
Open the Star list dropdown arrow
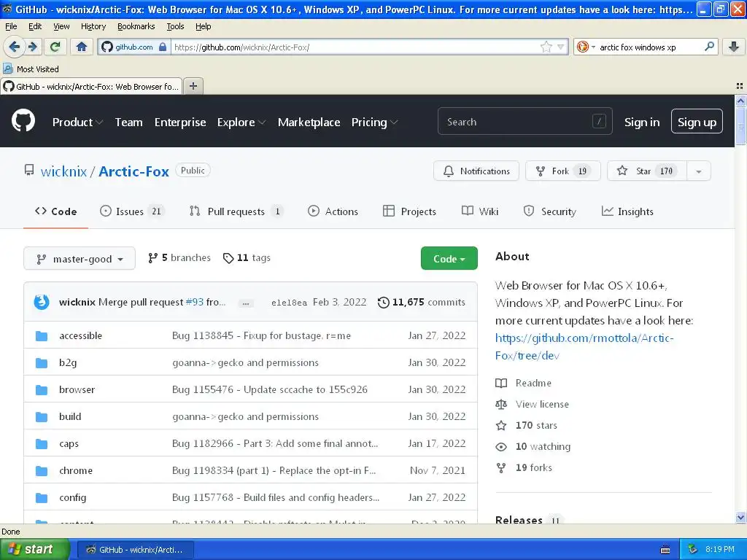pos(699,171)
